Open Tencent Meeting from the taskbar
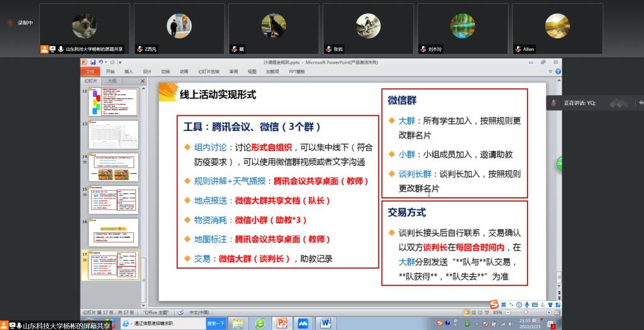 tap(303, 323)
